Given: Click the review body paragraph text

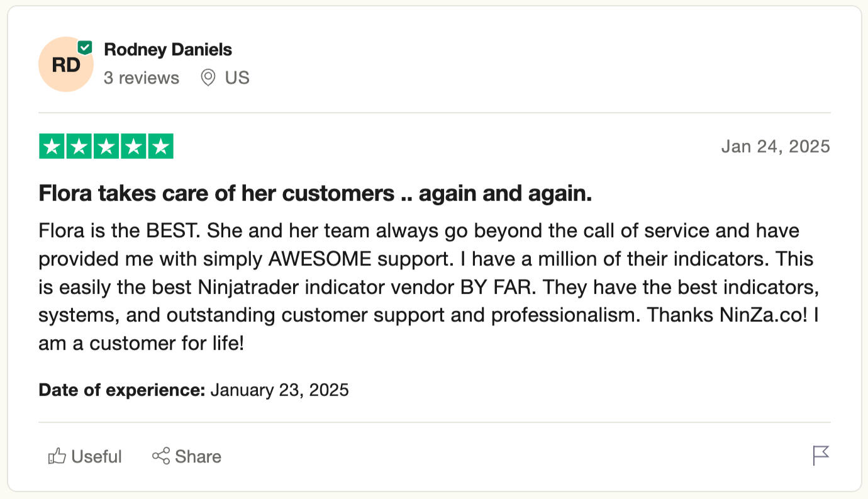Looking at the screenshot, I should pos(428,287).
